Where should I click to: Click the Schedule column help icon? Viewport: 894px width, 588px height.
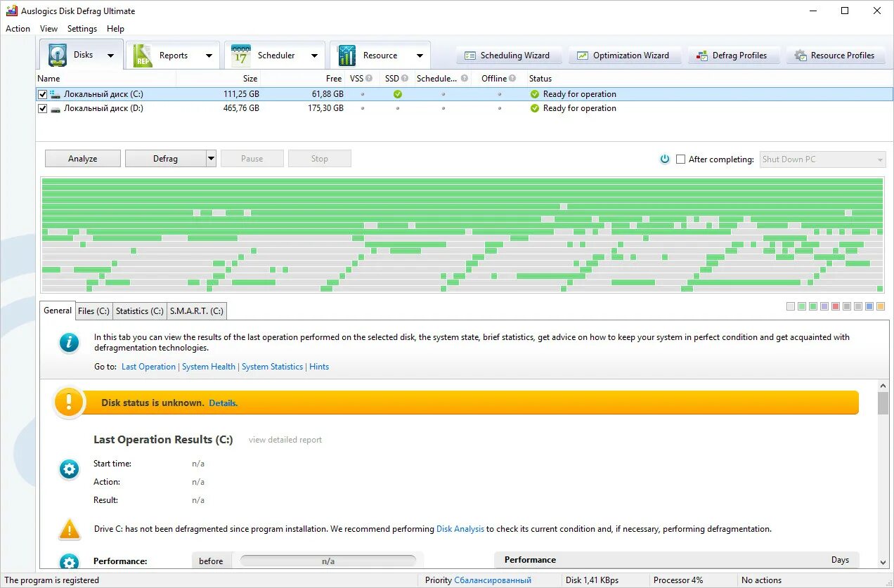(x=465, y=79)
